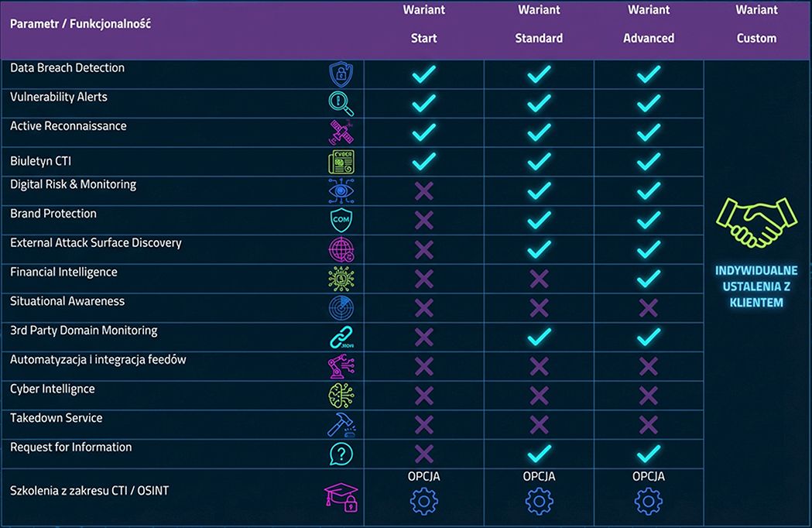Select the Wariant Custom column header

[x=756, y=25]
